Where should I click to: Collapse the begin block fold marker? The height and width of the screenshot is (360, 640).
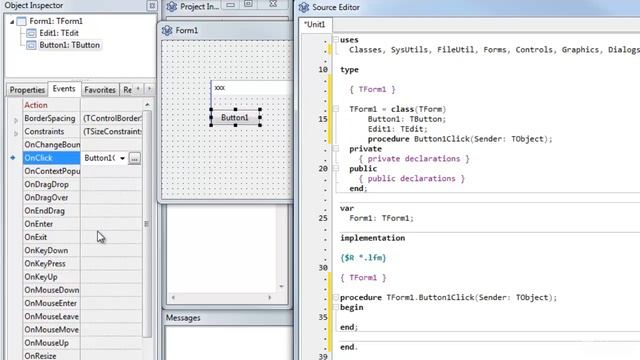point(336,307)
